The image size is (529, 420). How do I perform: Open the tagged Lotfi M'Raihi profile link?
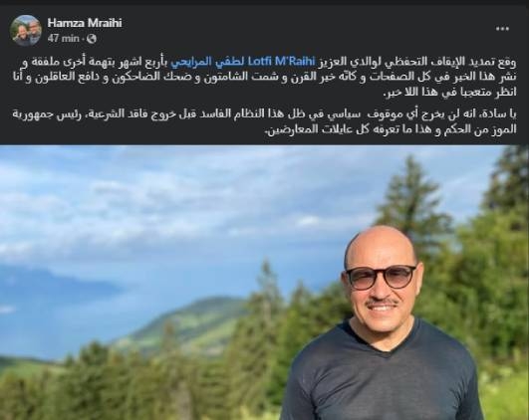coord(281,62)
